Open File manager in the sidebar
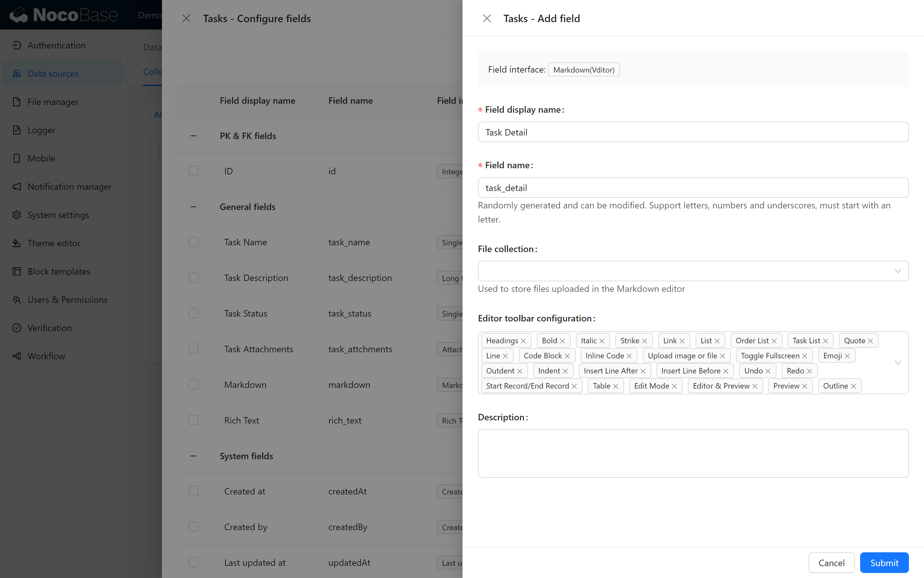 coord(63,102)
